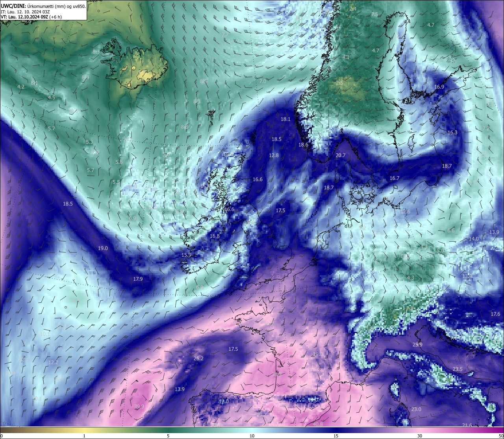Click the 4.2 value label
Viewport: 504px width, 439px height.
21,87
